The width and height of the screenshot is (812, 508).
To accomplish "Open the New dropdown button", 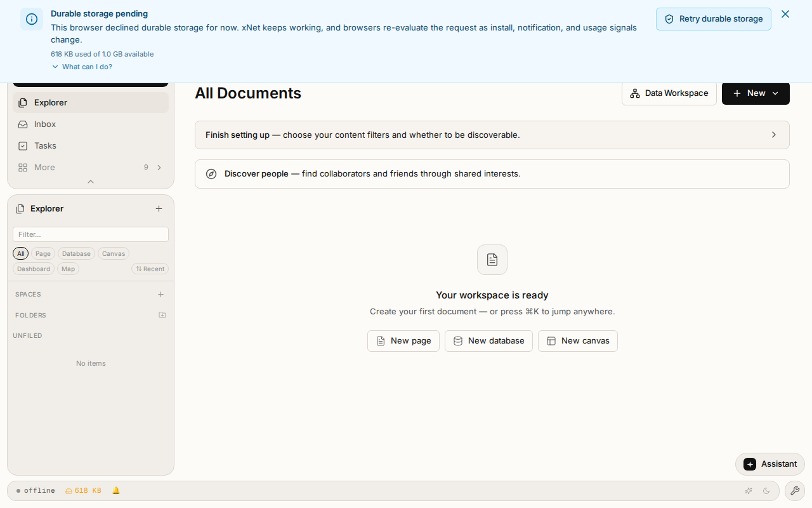I will 756,93.
